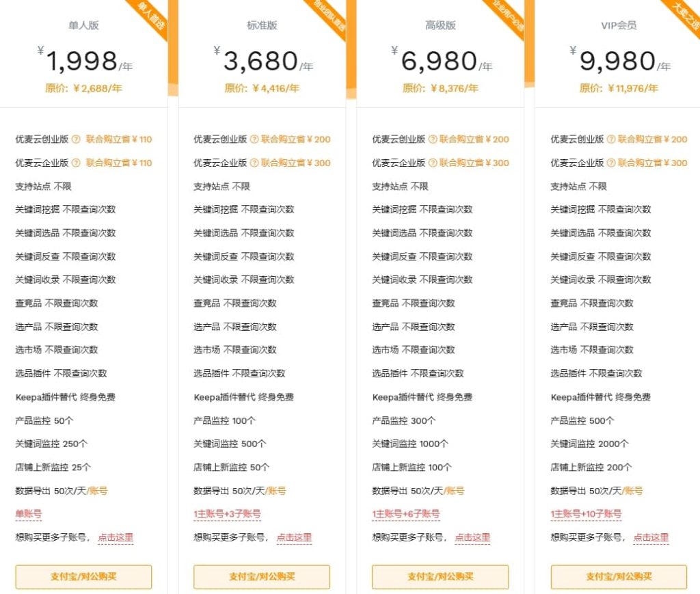Open 点击这里 link under 单人版 plan
Screen dimensions: 700x594
click(x=116, y=537)
